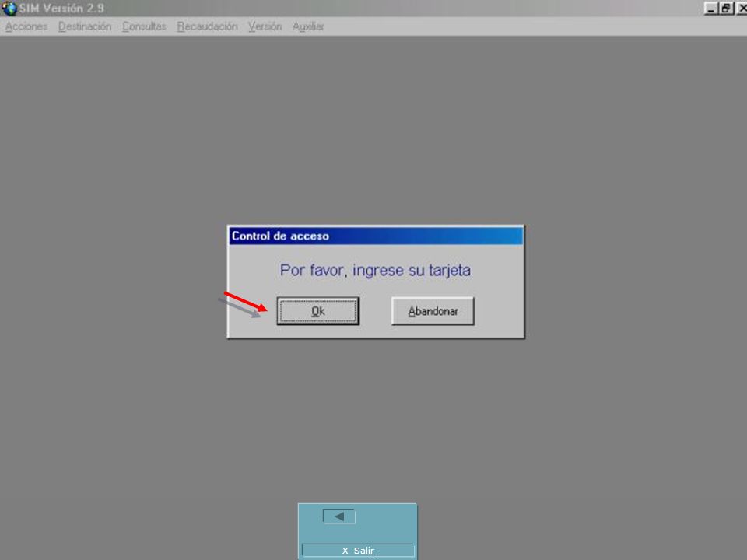The image size is (747, 560).
Task: Open the Consultas menu
Action: [144, 26]
